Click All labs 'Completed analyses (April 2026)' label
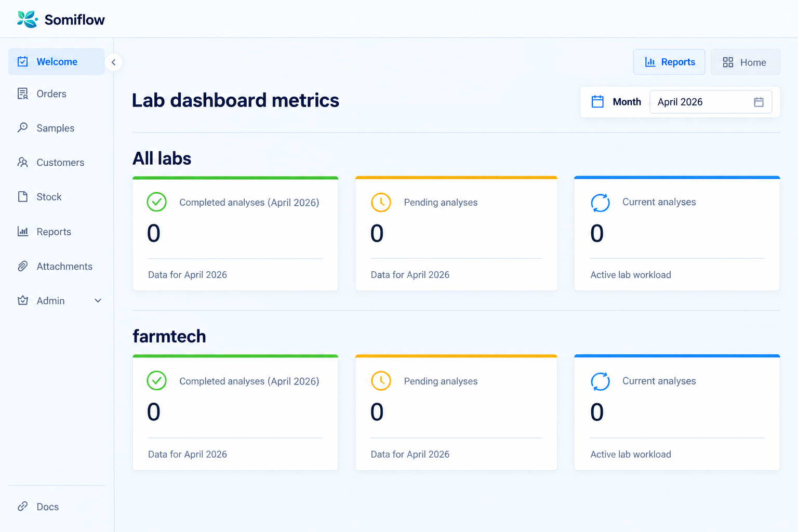The image size is (798, 532). 249,202
